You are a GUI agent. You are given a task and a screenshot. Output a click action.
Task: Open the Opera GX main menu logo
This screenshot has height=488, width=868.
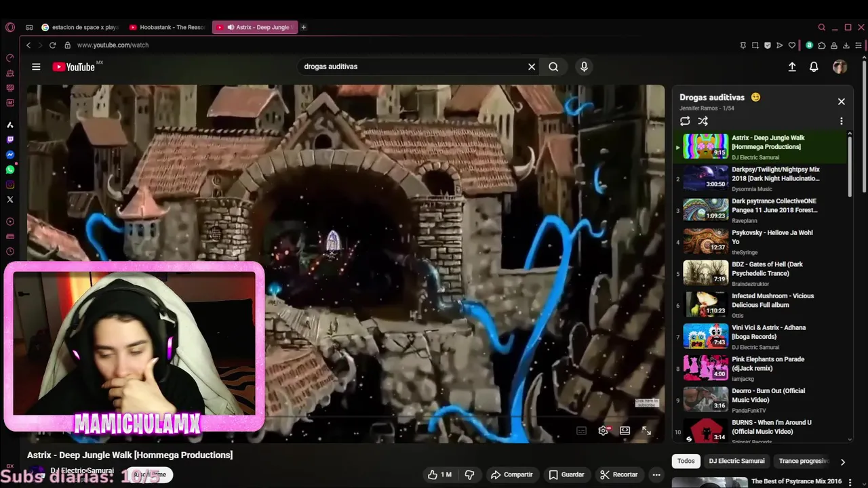pos(9,27)
